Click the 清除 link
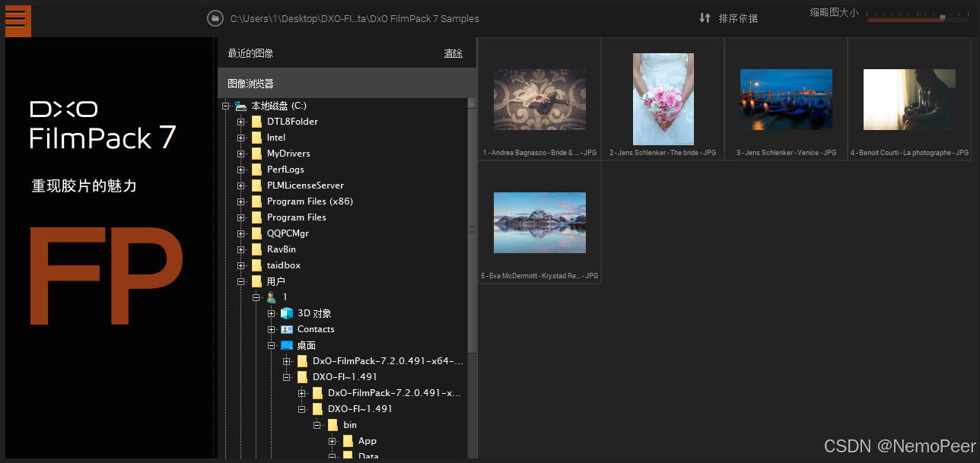 pos(453,53)
